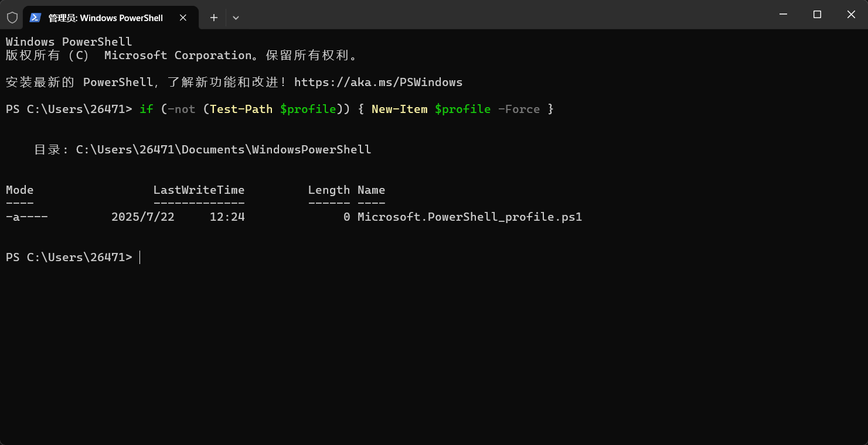The height and width of the screenshot is (445, 868).
Task: Click the LastWriteTime column header
Action: click(199, 190)
